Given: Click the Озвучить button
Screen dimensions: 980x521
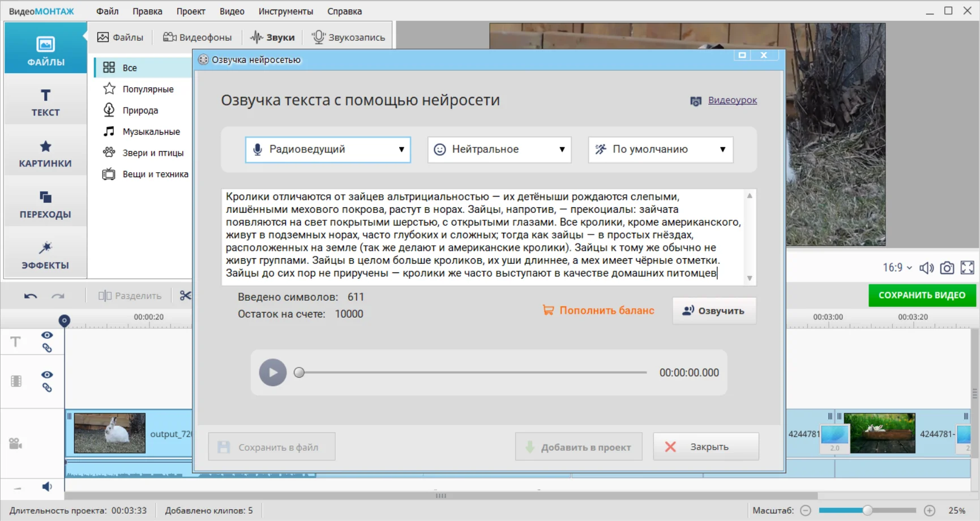Looking at the screenshot, I should point(714,311).
